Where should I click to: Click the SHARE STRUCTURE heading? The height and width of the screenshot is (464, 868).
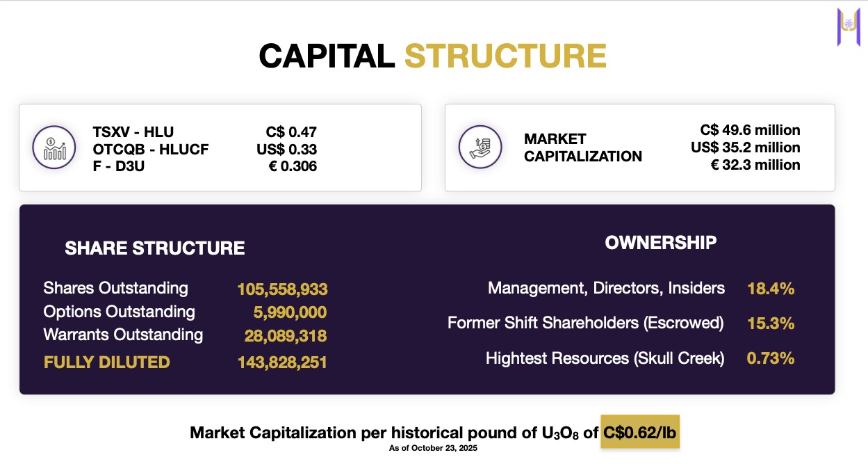pos(154,248)
